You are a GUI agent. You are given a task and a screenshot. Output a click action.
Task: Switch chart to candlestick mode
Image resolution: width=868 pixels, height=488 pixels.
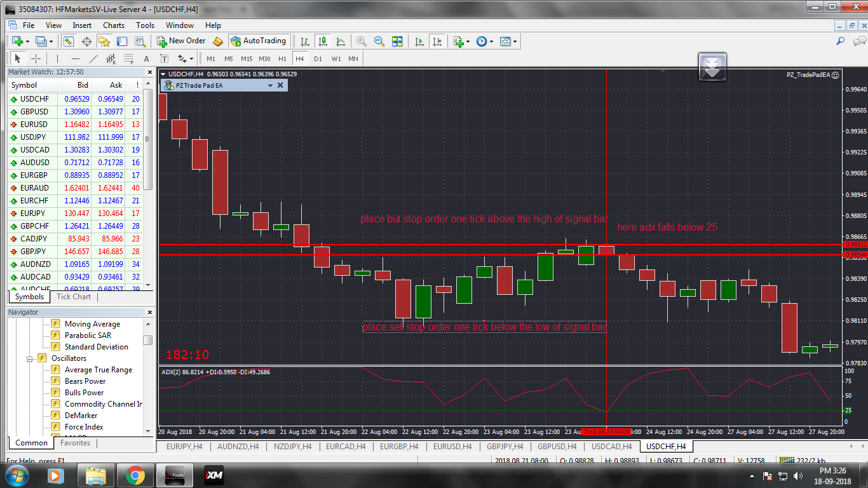(323, 41)
